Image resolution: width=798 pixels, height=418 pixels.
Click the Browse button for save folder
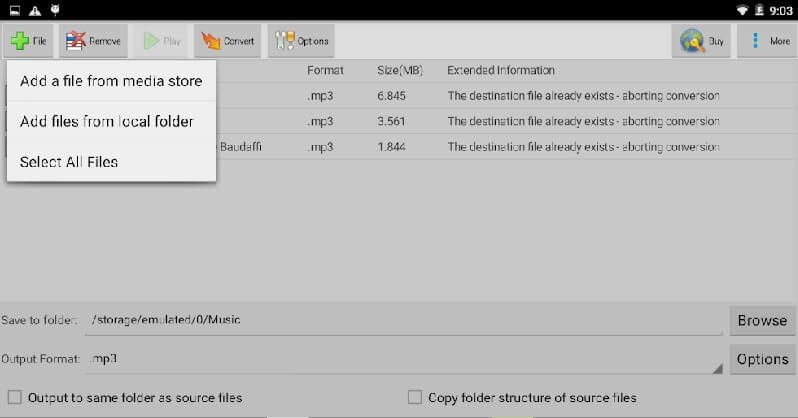tap(762, 320)
